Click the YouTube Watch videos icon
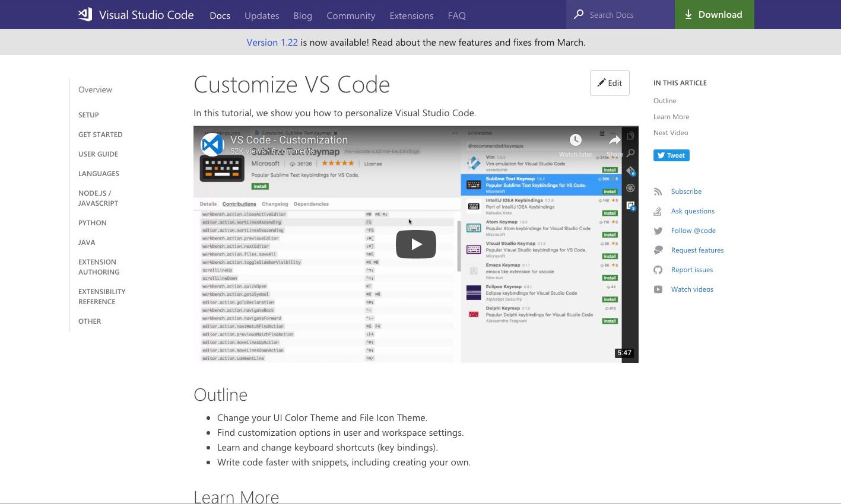This screenshot has height=504, width=841. (x=658, y=289)
